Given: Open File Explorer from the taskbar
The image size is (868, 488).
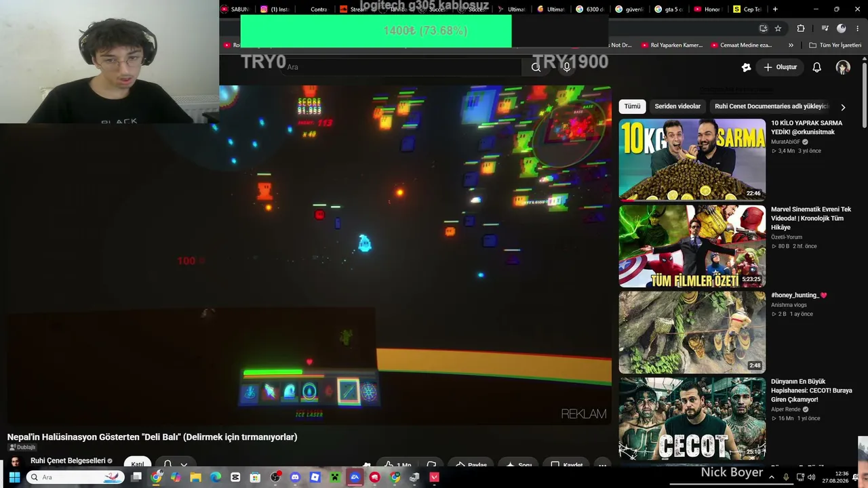Looking at the screenshot, I should pyautogui.click(x=196, y=477).
